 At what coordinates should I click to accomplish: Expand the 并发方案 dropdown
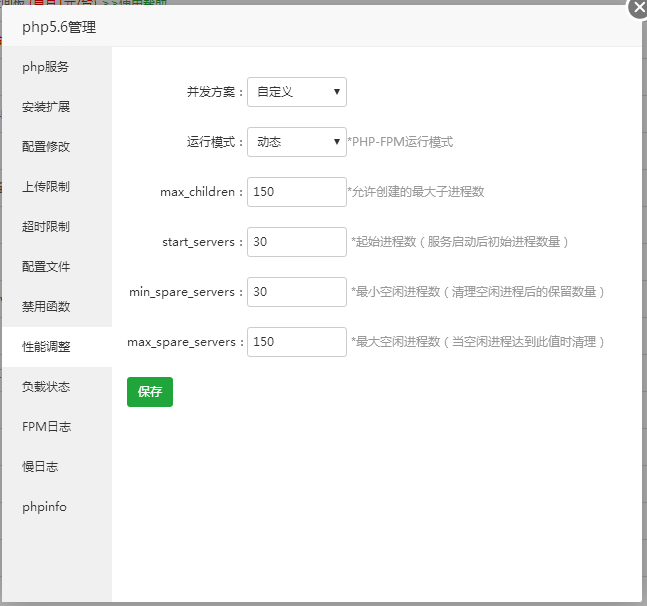[297, 92]
